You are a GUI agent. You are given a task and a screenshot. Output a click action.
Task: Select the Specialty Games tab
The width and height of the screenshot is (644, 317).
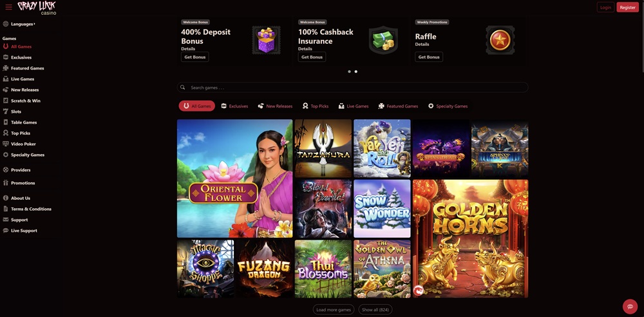click(x=448, y=106)
